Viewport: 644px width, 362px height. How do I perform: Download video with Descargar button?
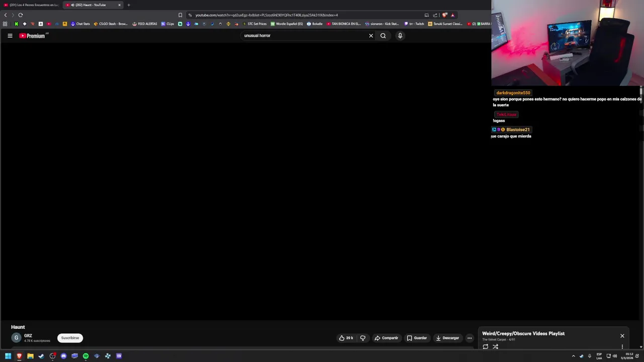pos(447,338)
